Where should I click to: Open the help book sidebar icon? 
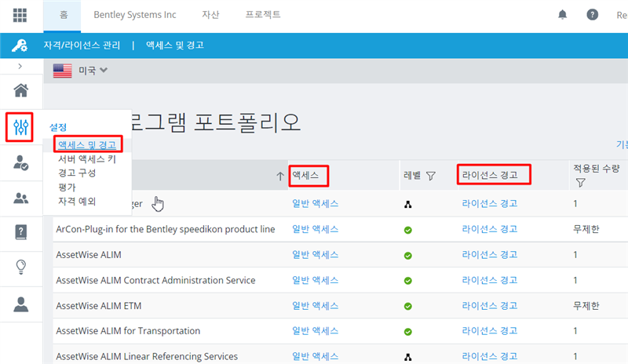point(21,232)
